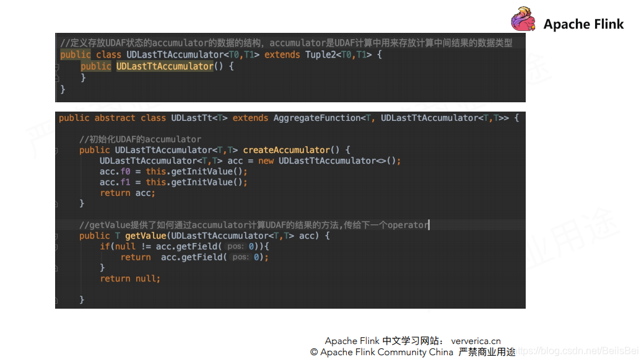Click the "return null;" statement
Image resolution: width=644 pixels, height=362 pixels.
tap(130, 278)
